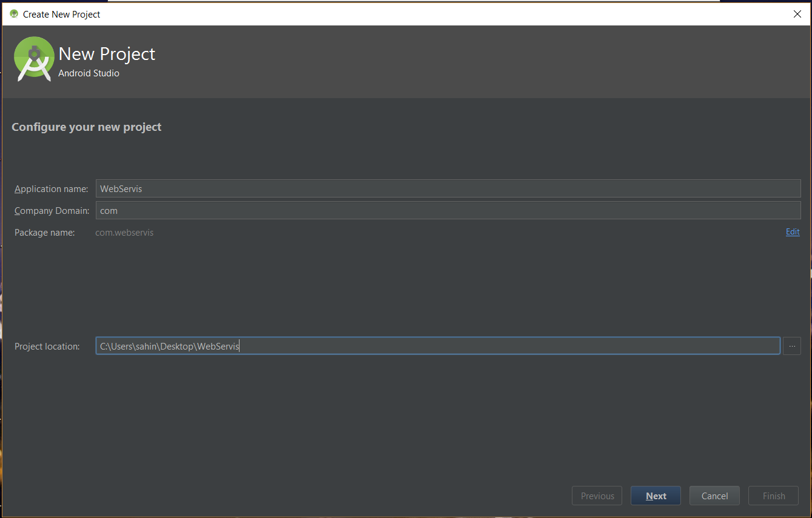Click the package name text com.webservis
Viewport: 812px width, 518px height.
click(x=124, y=233)
